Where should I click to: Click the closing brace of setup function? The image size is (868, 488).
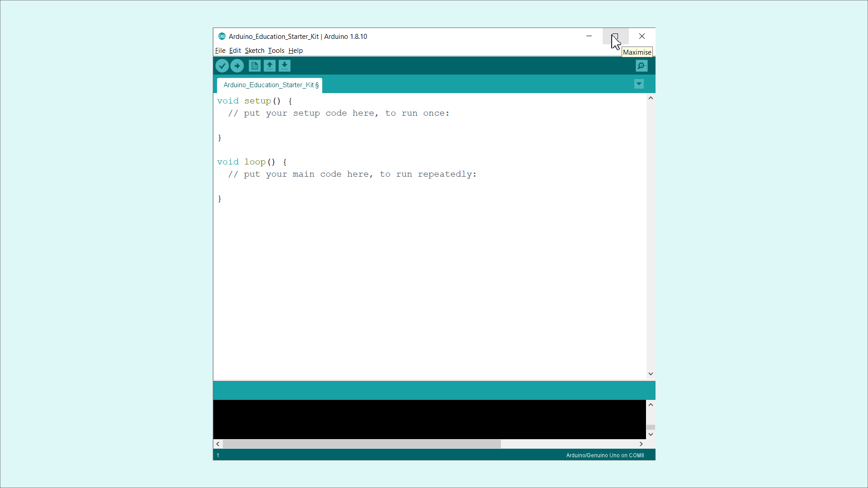pyautogui.click(x=220, y=138)
